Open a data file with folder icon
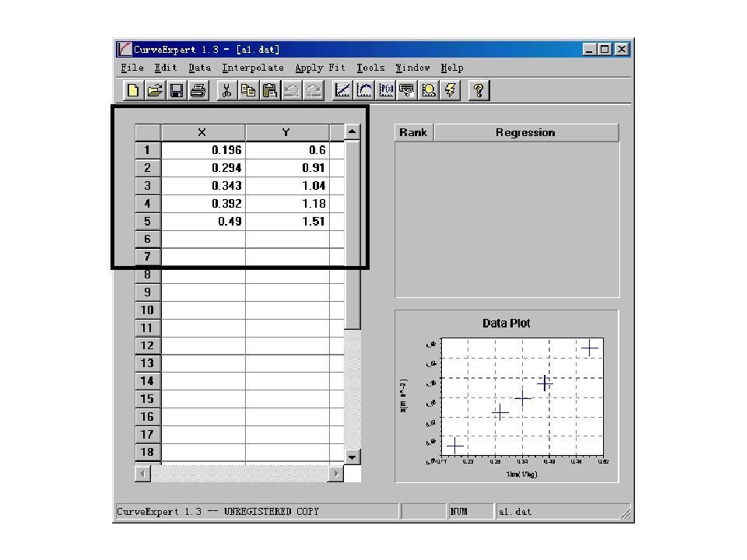Image resolution: width=747 pixels, height=560 pixels. (154, 91)
